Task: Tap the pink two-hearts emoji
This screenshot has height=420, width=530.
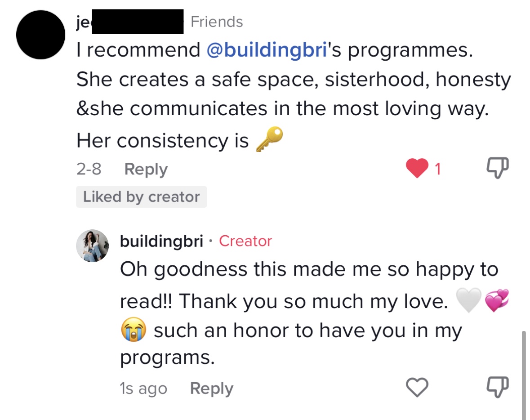Action: point(497,300)
